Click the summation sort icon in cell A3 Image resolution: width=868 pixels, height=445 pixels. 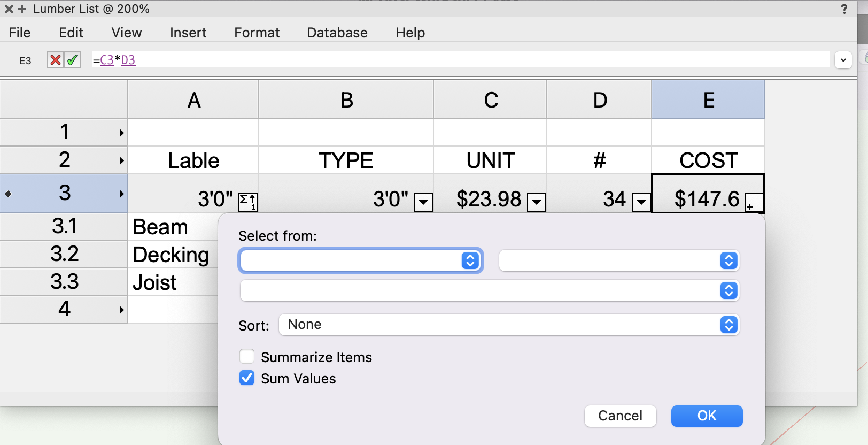tap(248, 202)
